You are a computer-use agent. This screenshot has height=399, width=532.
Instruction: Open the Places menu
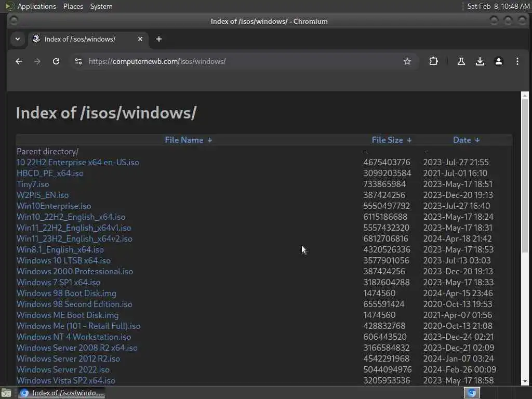pyautogui.click(x=73, y=6)
